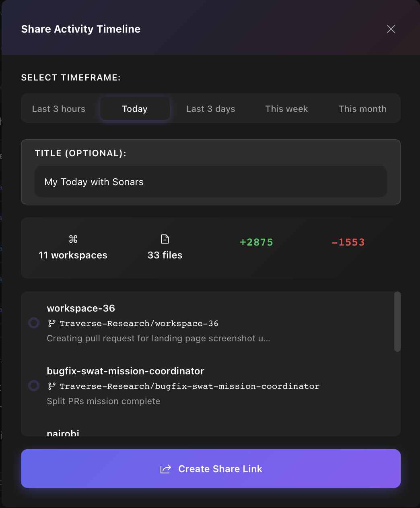Click the command workspaces icon above 11 workspaces
Viewport: 420px width, 508px height.
[x=73, y=238]
